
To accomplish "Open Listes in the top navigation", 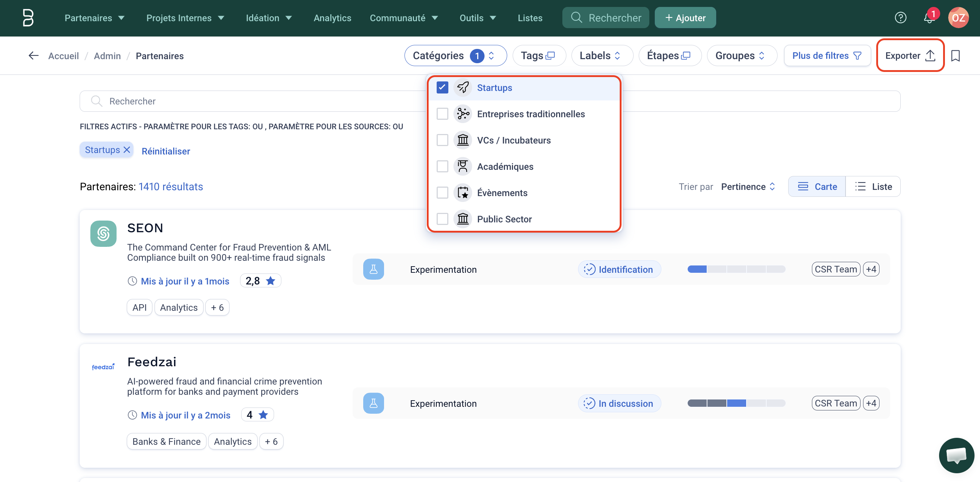I will [x=529, y=18].
